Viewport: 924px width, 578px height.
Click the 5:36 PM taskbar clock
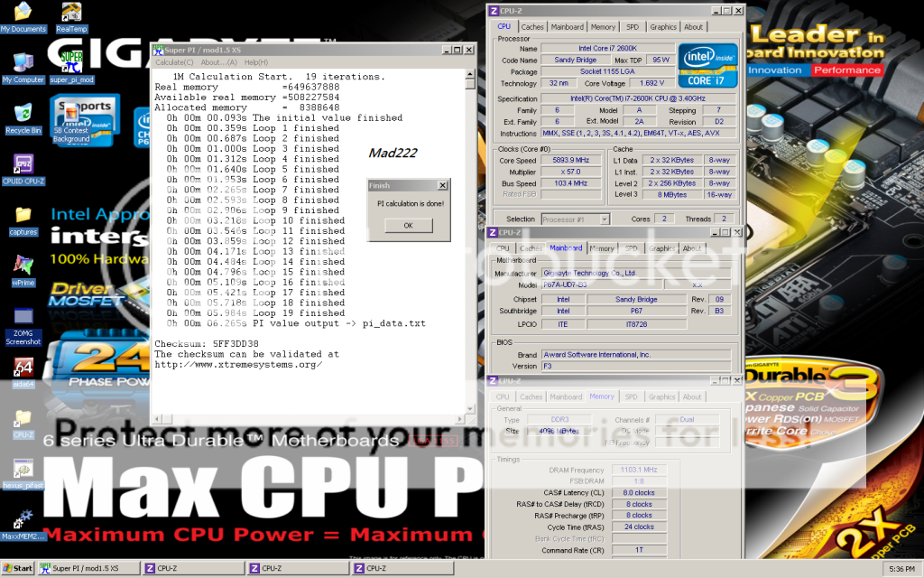point(902,569)
